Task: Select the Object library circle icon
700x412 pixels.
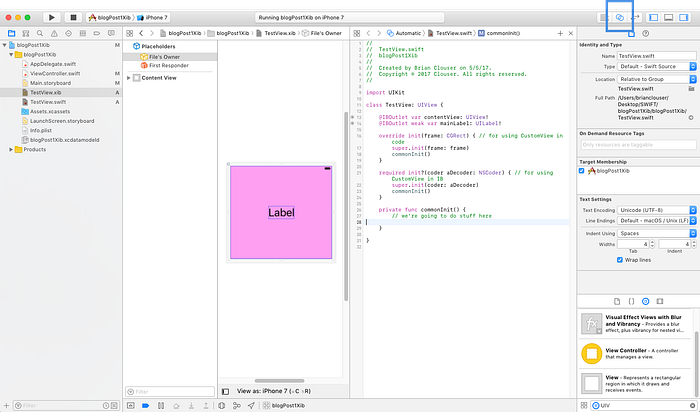Action: tap(646, 301)
